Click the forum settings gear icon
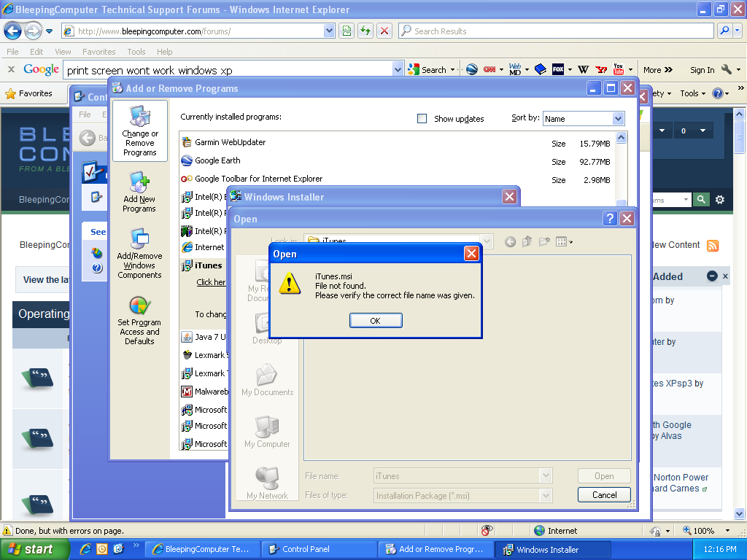 tap(720, 200)
